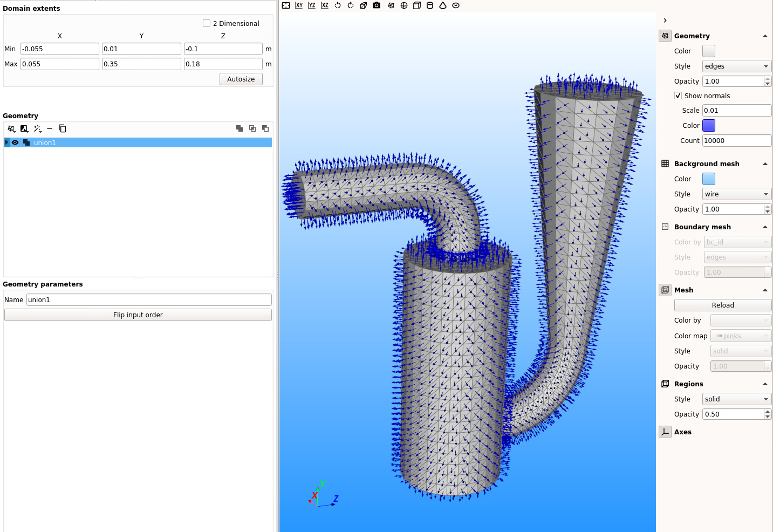Toggle perspective view cube icon
The image size is (773, 532).
(x=364, y=5)
